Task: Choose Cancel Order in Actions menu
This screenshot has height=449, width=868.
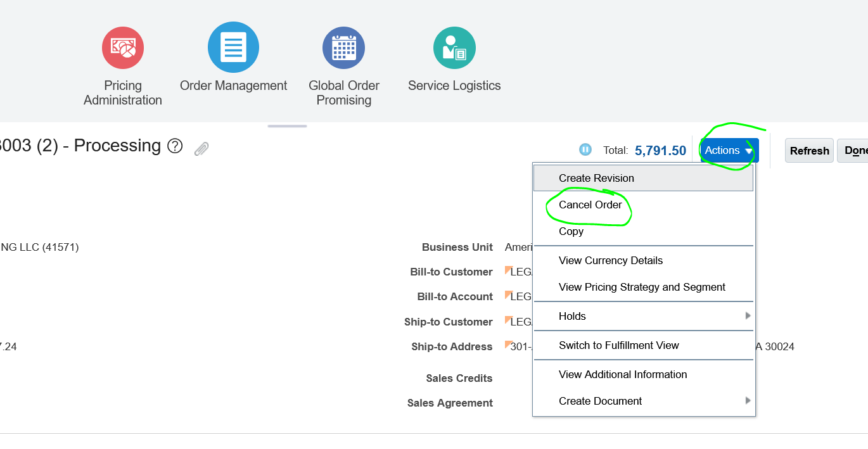Action: [644, 205]
